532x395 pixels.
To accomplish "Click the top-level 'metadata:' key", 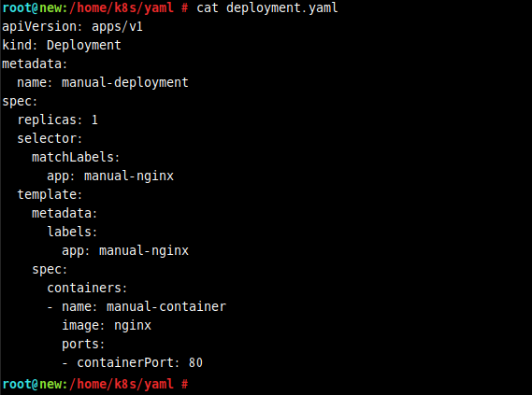I will coord(35,63).
